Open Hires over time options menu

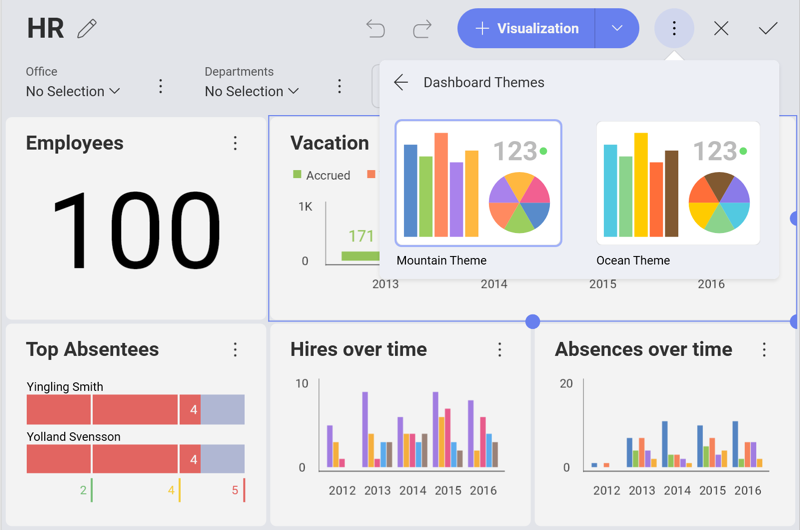[x=500, y=350]
